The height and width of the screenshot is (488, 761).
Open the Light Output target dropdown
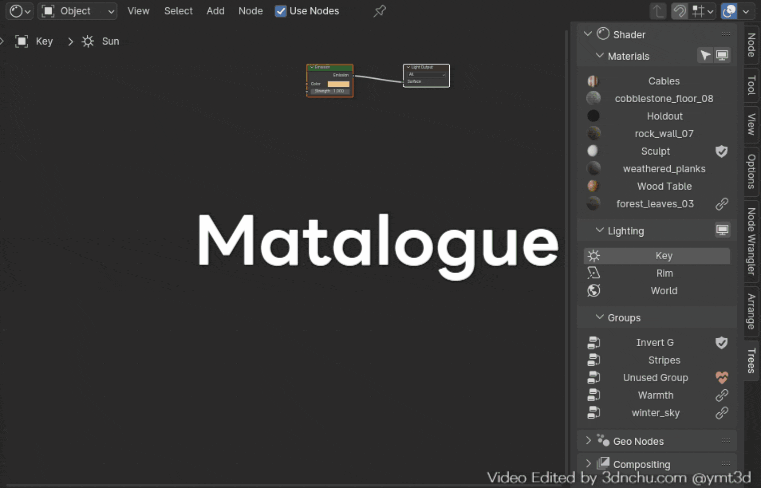coord(427,74)
